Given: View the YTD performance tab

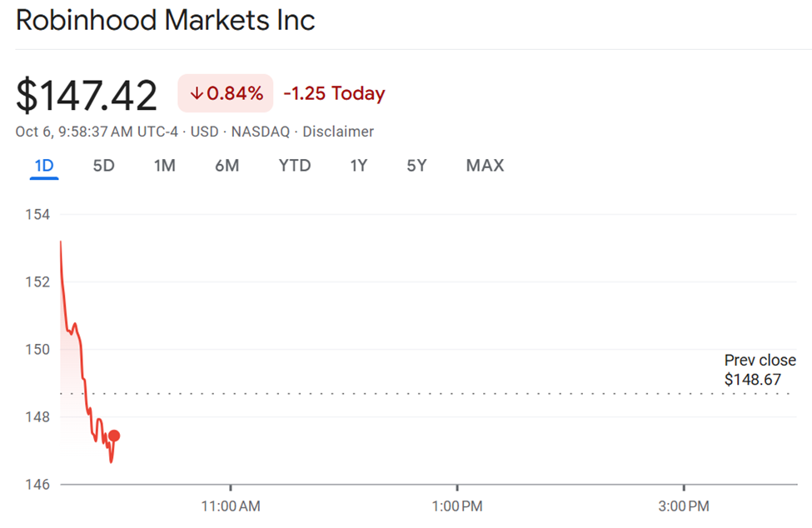Looking at the screenshot, I should [294, 166].
